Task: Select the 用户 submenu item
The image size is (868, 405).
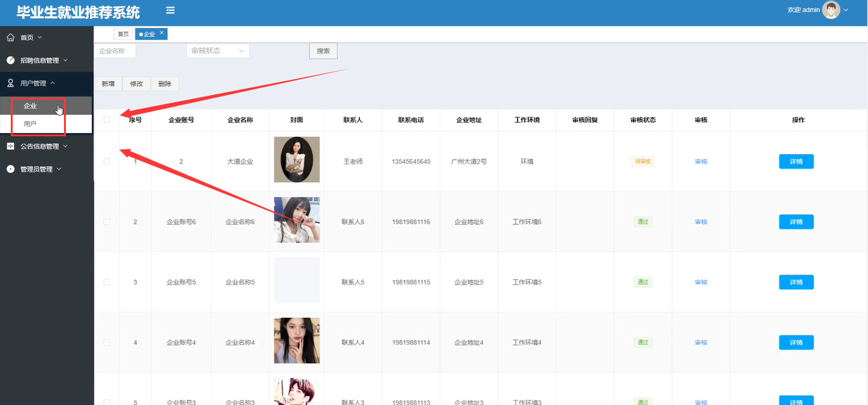Action: (47, 124)
